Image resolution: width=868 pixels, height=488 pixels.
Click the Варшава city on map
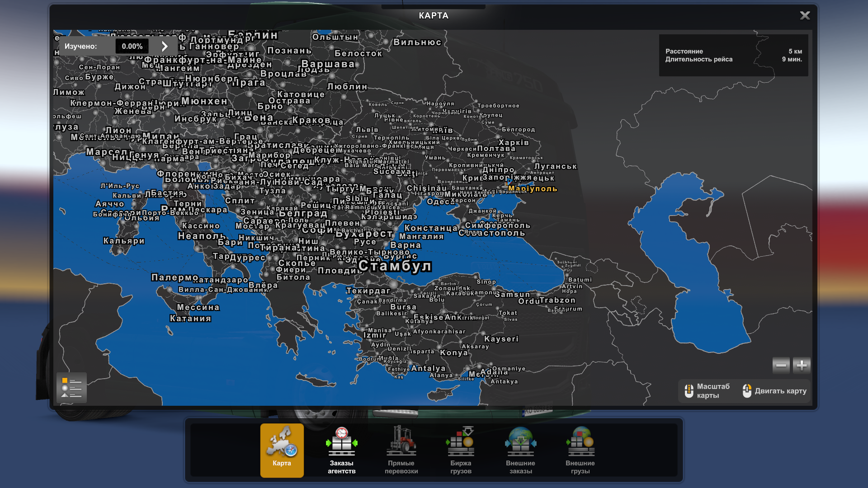point(328,64)
